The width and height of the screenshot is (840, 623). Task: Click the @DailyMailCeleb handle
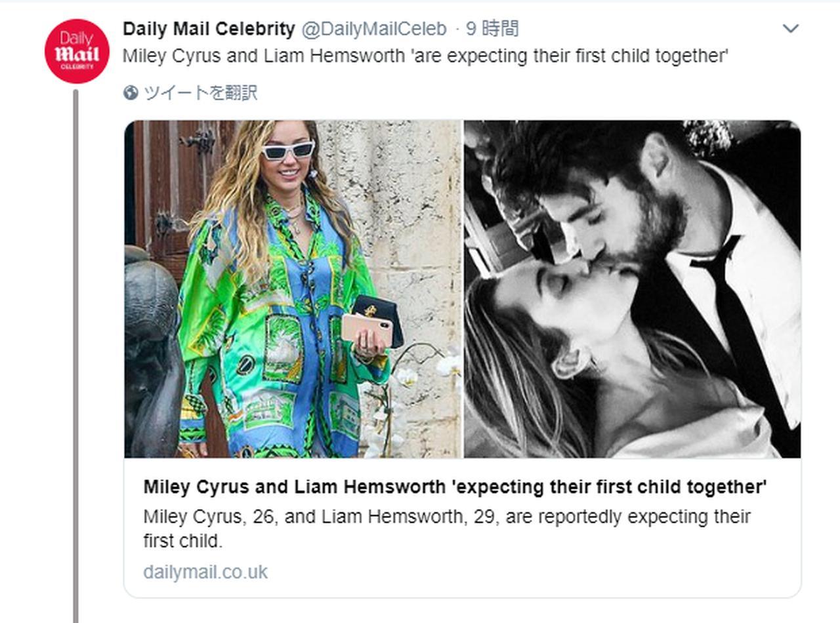click(x=373, y=29)
